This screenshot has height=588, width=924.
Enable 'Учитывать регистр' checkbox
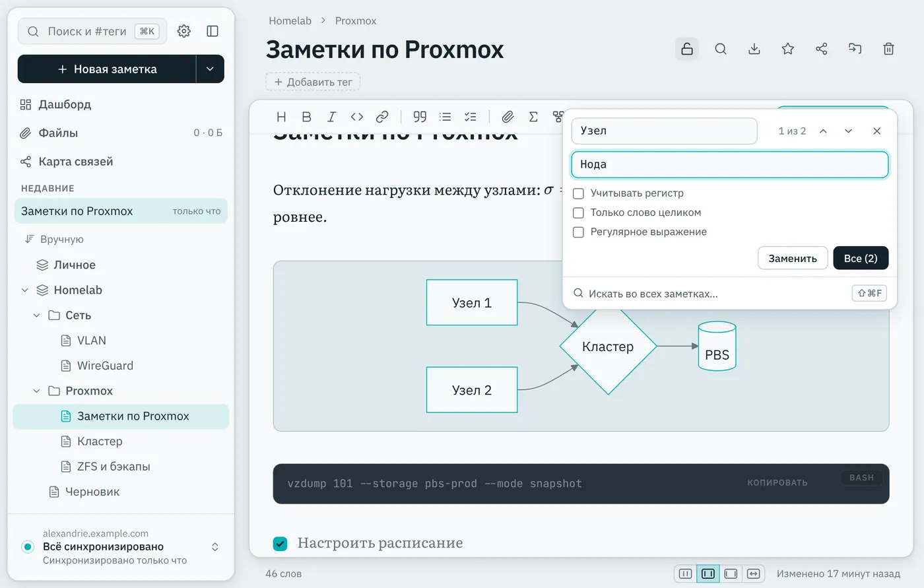579,193
